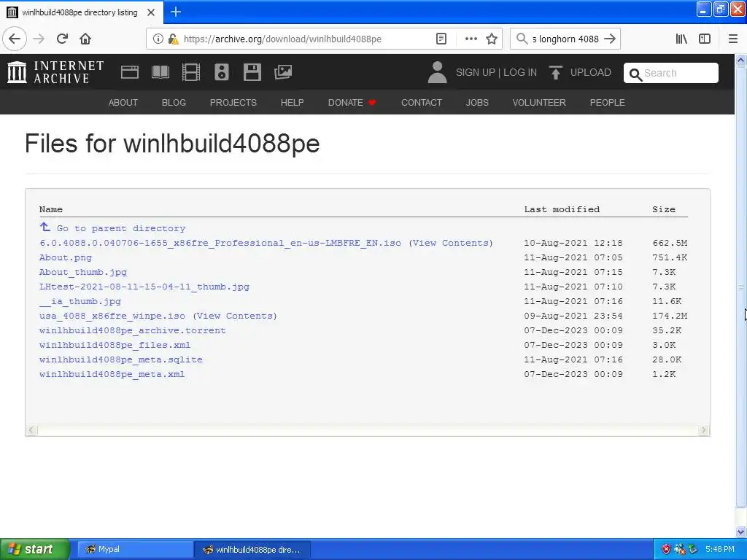This screenshot has width=747, height=560.
Task: Open winlhbuild4088pe_meta.xml link
Action: 112,374
